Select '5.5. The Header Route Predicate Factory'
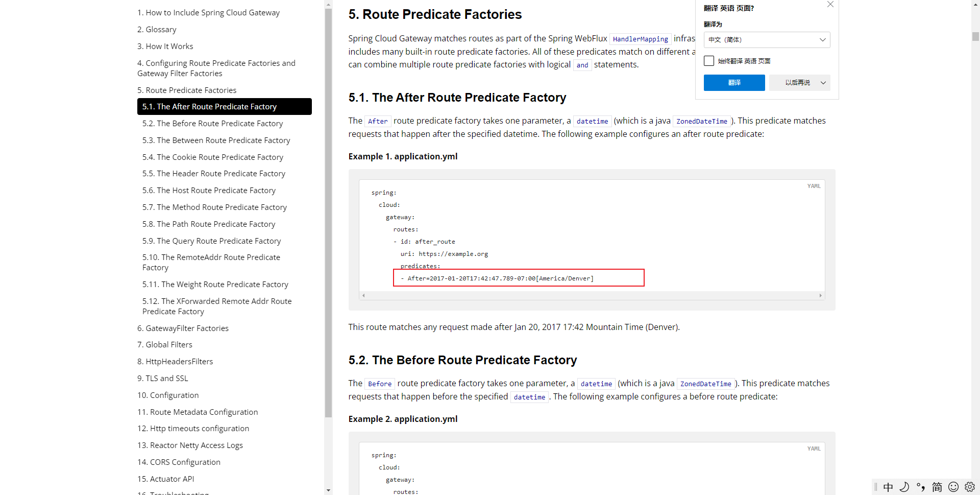This screenshot has width=980, height=495. click(x=214, y=174)
